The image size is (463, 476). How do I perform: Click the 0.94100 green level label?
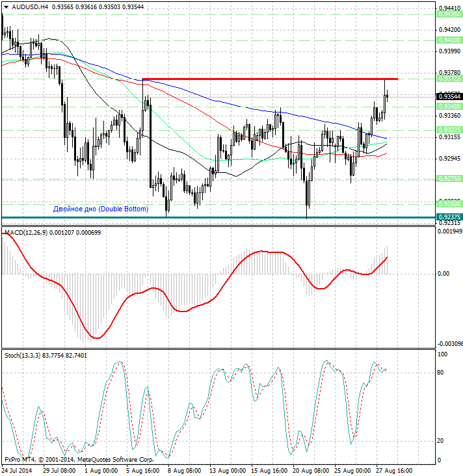click(449, 40)
